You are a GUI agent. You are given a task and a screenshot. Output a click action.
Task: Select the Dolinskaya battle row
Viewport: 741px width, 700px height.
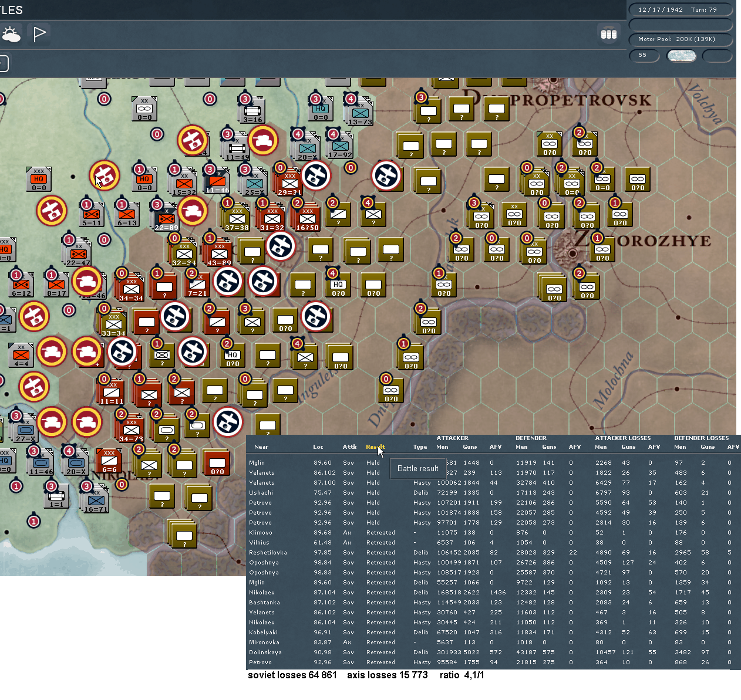pyautogui.click(x=493, y=652)
